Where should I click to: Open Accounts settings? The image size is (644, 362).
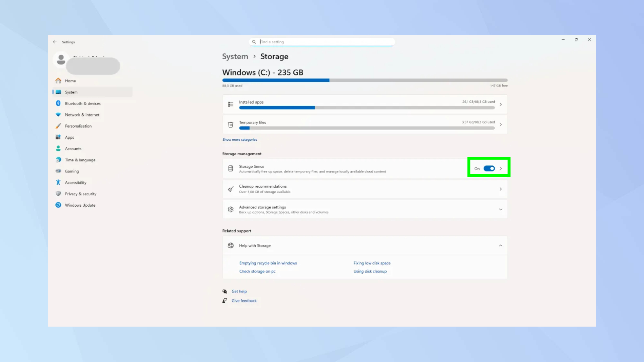point(73,148)
